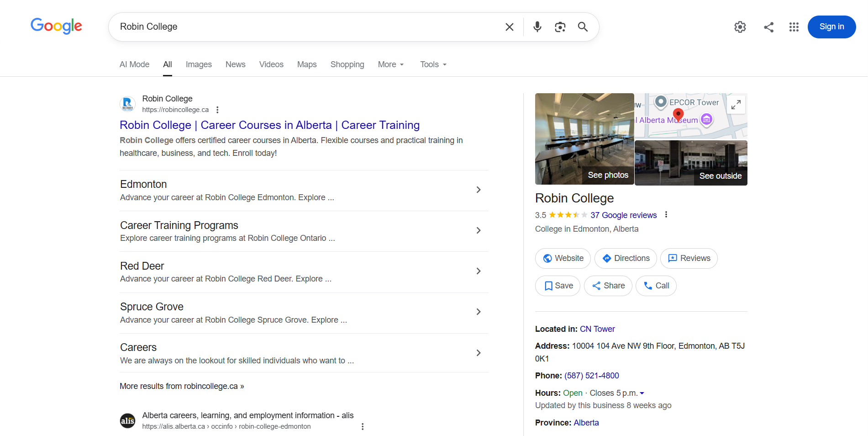
Task: Open the Edmonton sitelink
Action: click(143, 184)
